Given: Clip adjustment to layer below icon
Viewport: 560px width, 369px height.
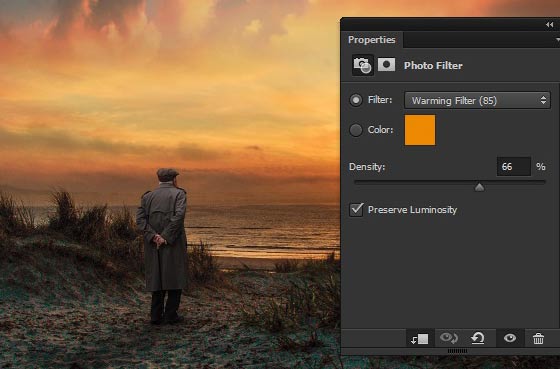Looking at the screenshot, I should (x=420, y=338).
